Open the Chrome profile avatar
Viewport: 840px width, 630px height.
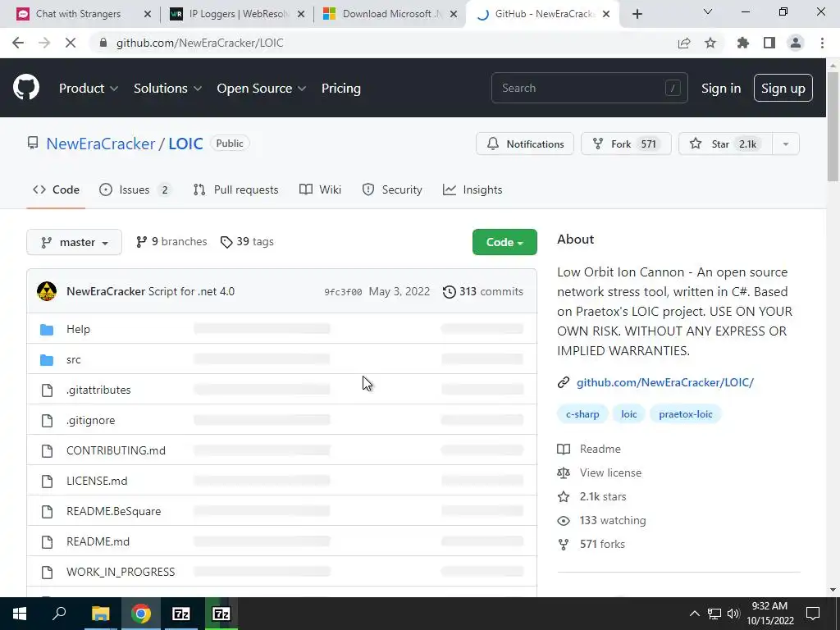pos(796,43)
